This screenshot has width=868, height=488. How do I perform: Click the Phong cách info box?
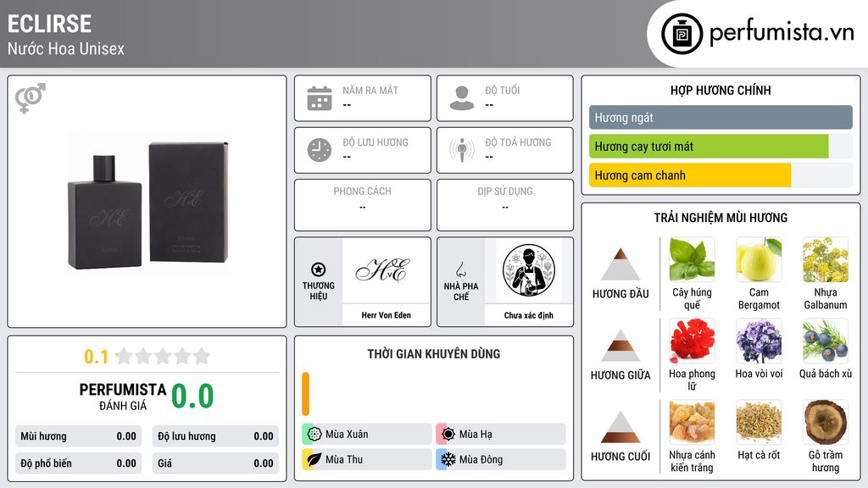coord(363,205)
